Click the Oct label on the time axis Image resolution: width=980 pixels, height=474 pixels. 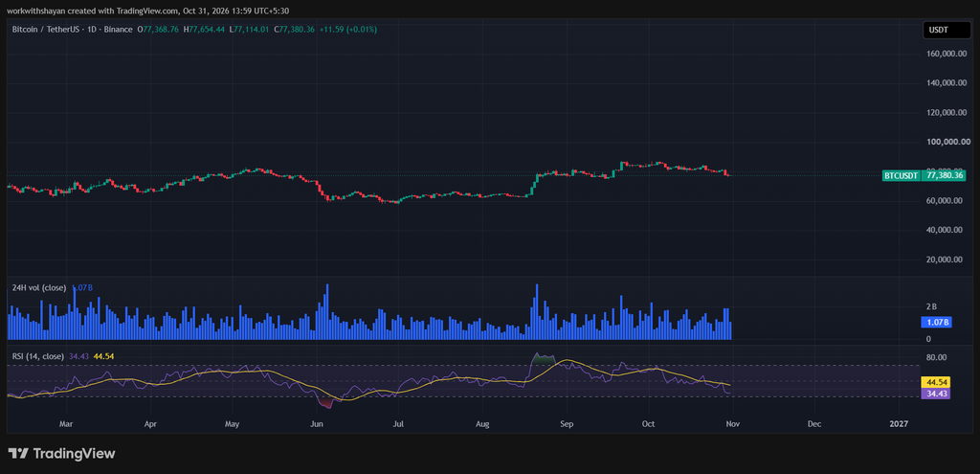coord(648,424)
